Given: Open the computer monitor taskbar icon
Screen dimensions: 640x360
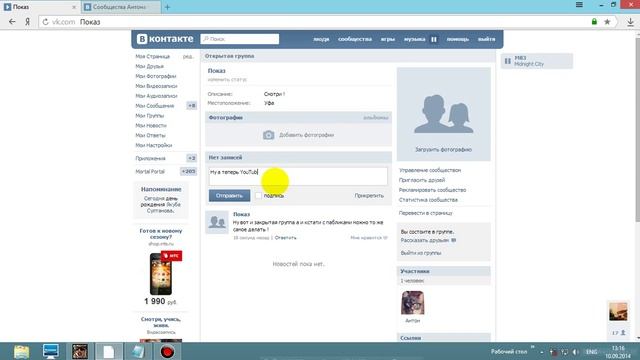Looking at the screenshot, I should click(51, 351).
